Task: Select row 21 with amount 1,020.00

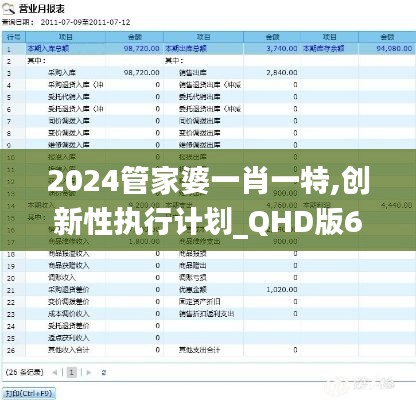Action: [x=209, y=290]
